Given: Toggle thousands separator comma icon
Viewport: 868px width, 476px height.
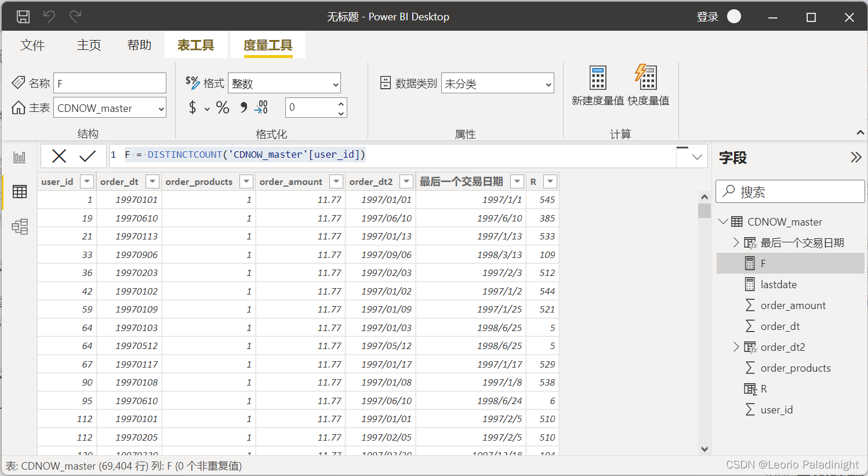Looking at the screenshot, I should [244, 107].
